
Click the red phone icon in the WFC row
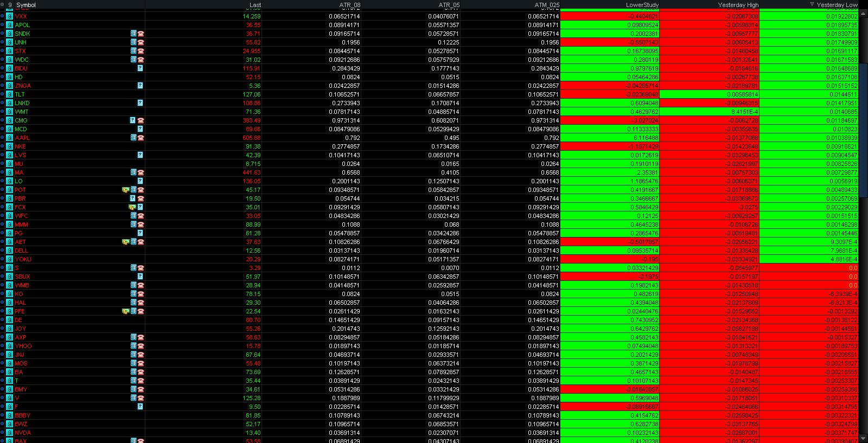141,216
